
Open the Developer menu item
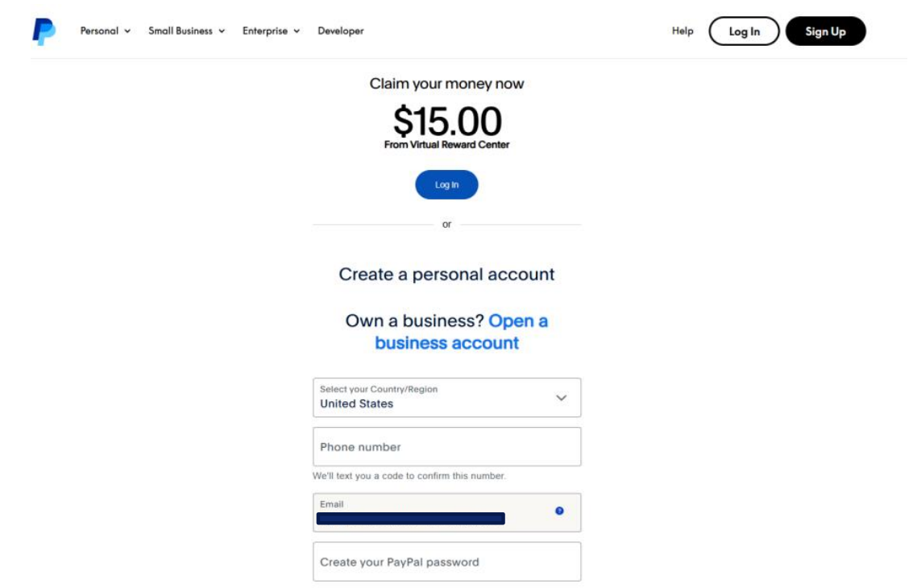340,31
